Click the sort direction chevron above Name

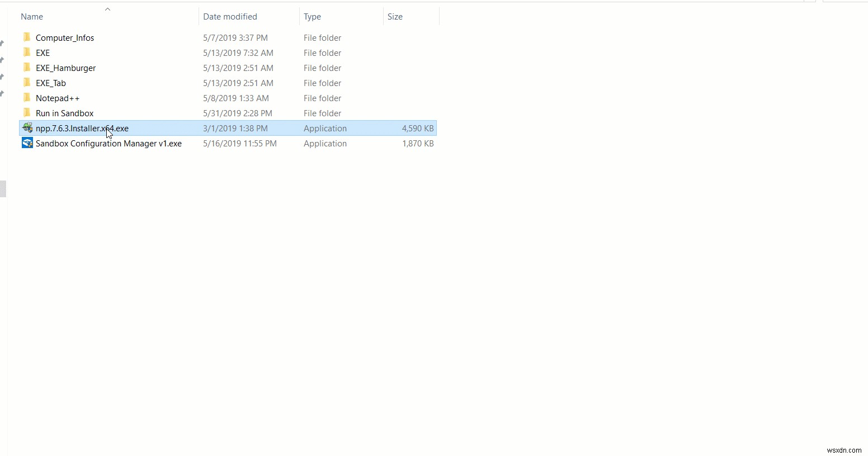click(107, 8)
